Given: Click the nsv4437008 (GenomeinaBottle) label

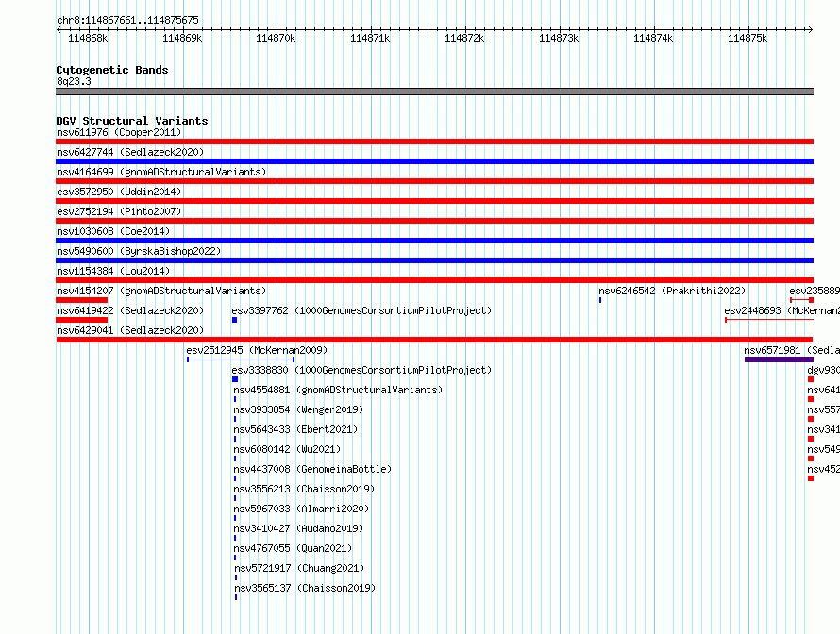Looking at the screenshot, I should pos(312,469).
